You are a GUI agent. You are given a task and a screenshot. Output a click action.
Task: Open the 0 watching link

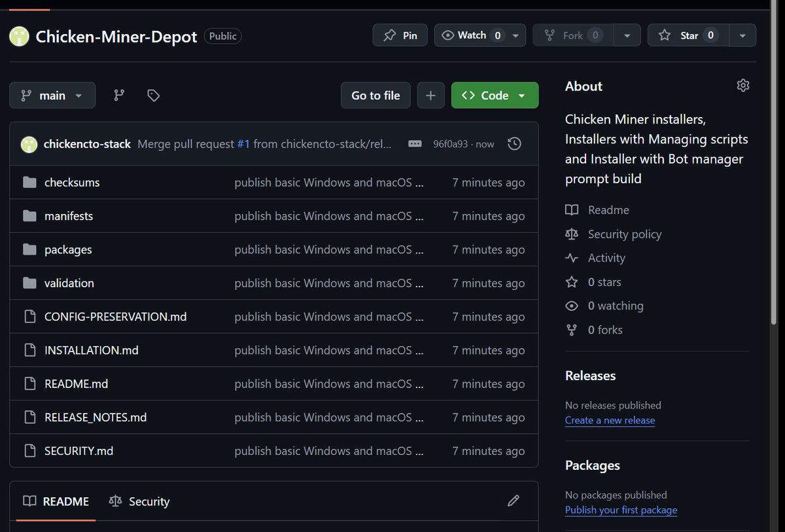616,306
